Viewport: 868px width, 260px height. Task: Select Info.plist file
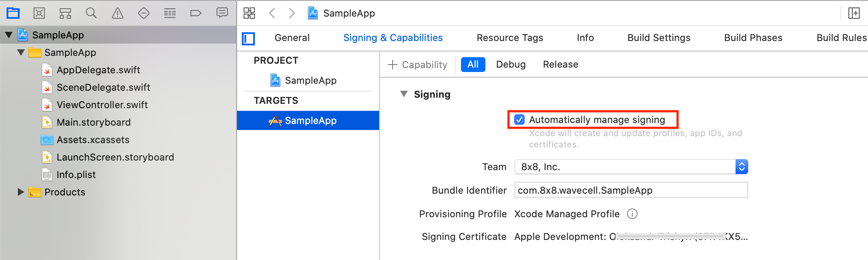click(x=76, y=174)
